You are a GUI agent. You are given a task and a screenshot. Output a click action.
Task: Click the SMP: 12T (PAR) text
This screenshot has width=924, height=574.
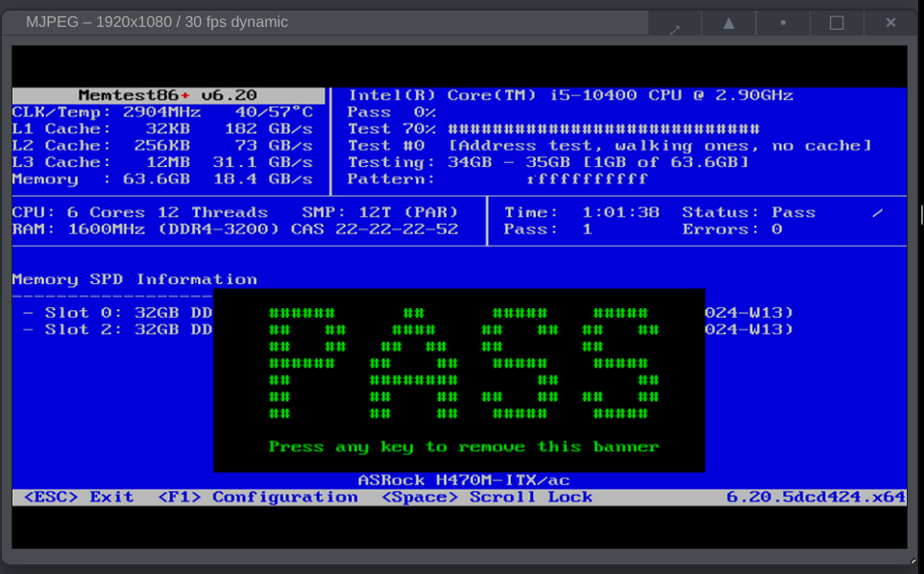(380, 212)
